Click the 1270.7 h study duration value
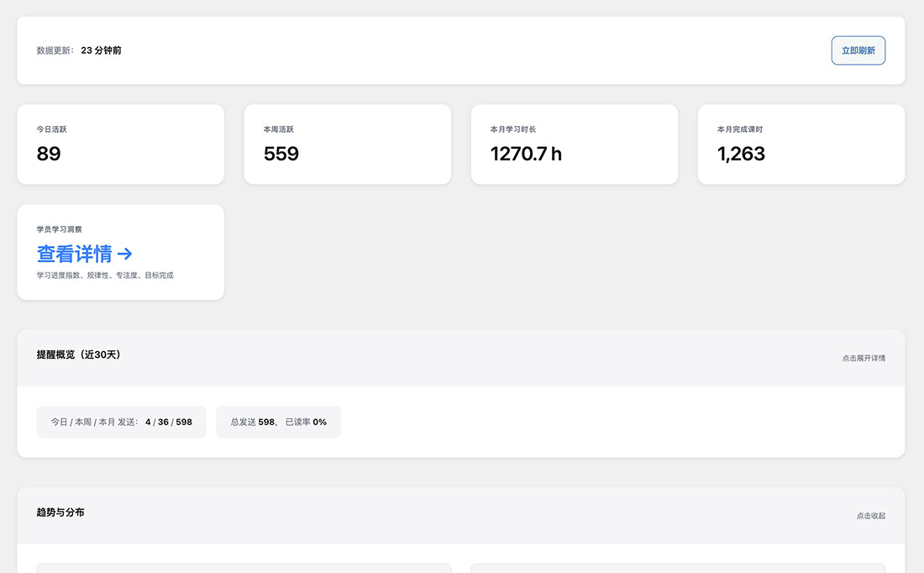Viewport: 924px width, 573px height. pyautogui.click(x=526, y=154)
